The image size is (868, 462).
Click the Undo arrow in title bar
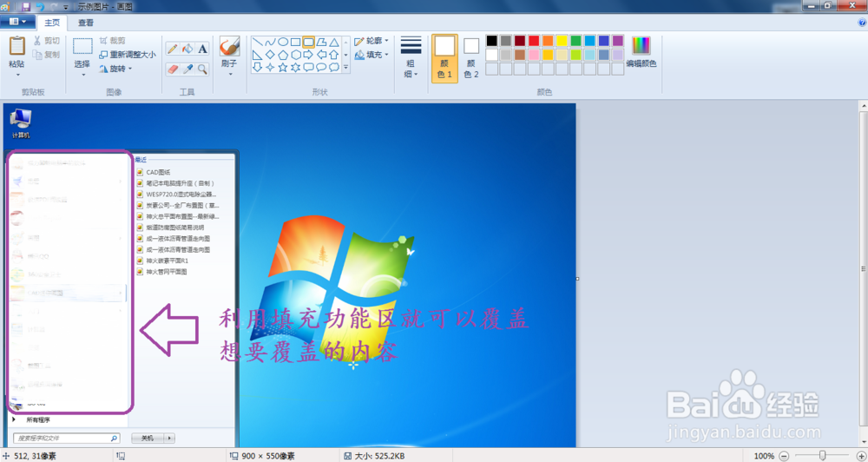coord(41,7)
